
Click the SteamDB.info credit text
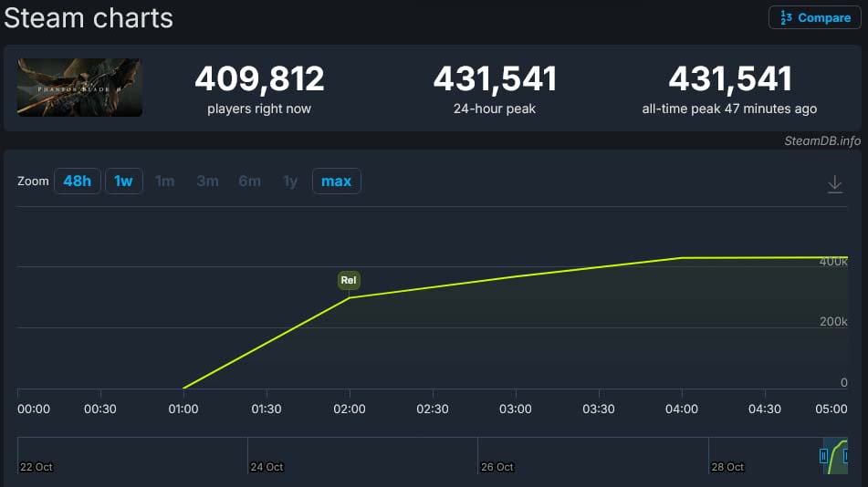pos(822,140)
